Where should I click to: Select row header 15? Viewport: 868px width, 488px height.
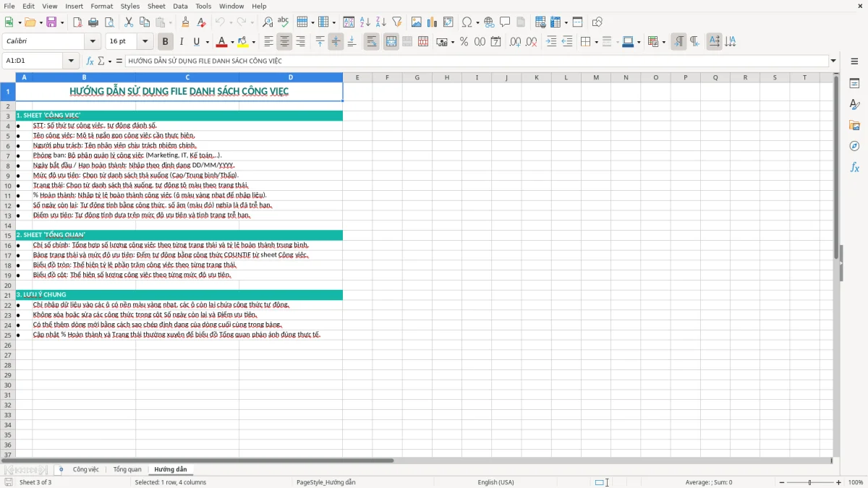pyautogui.click(x=8, y=235)
